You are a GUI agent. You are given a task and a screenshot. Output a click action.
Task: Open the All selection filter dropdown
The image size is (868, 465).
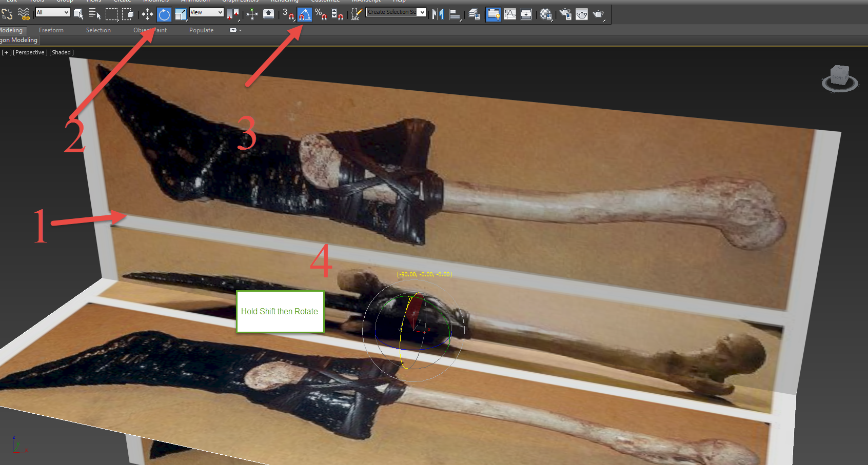(x=52, y=12)
